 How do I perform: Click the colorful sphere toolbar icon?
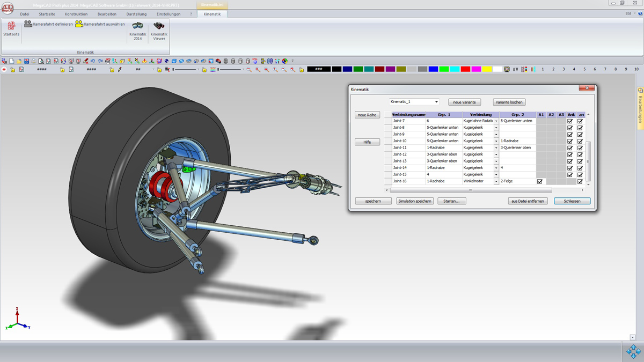285,61
